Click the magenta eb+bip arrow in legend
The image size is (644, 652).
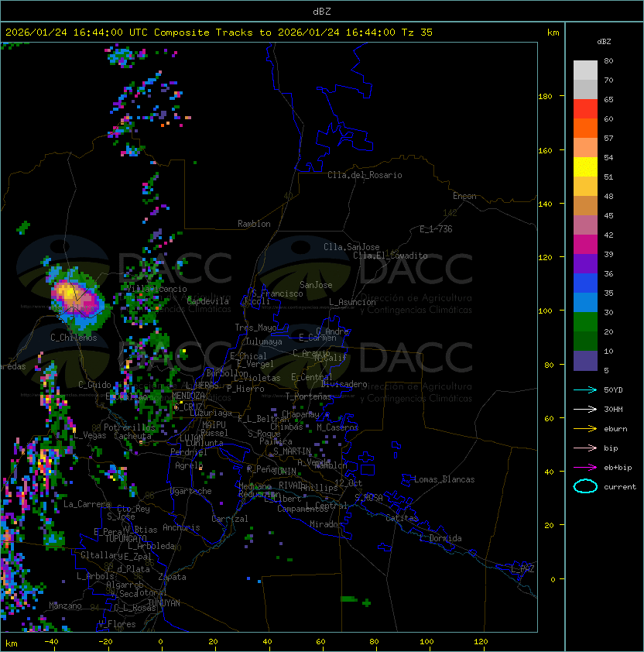(x=585, y=468)
